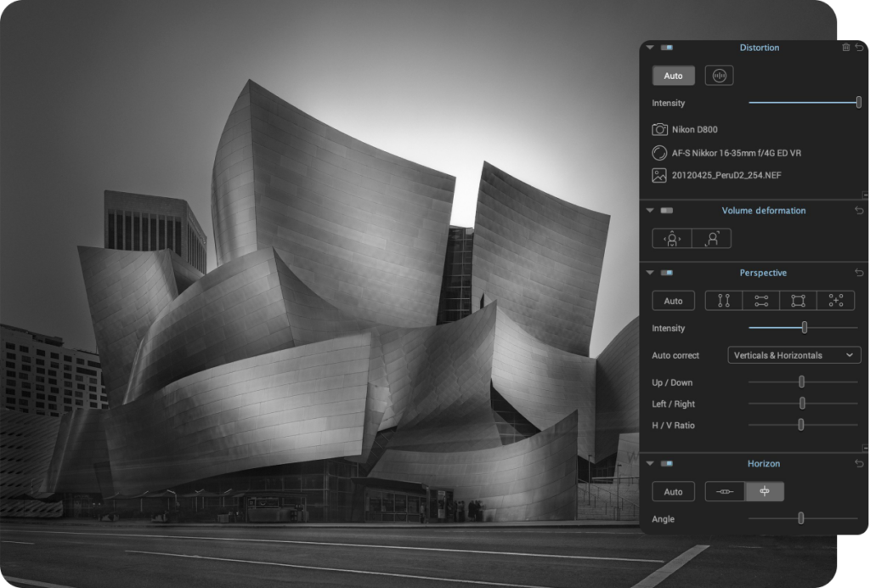Select the vertical horizon level tool
This screenshot has width=870, height=588.
(765, 492)
